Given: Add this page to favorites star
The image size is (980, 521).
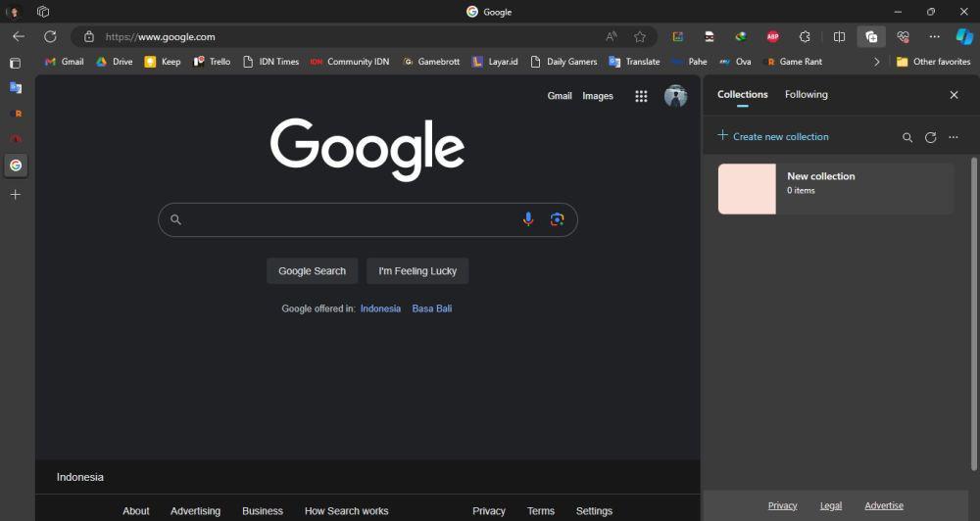Looking at the screenshot, I should tap(639, 37).
